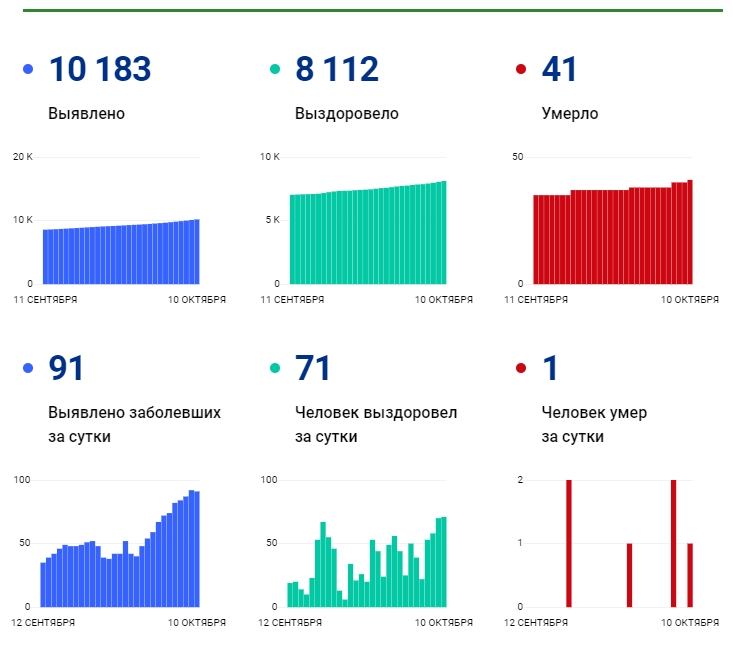Click 10 ОКТЯБРЯ under daily detected chart
The height and width of the screenshot is (645, 733).
pos(197,623)
